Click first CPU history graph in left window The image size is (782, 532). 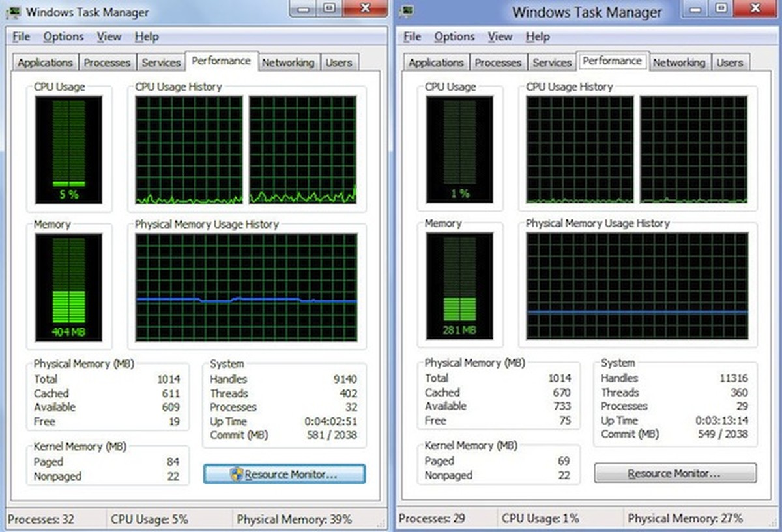(189, 150)
